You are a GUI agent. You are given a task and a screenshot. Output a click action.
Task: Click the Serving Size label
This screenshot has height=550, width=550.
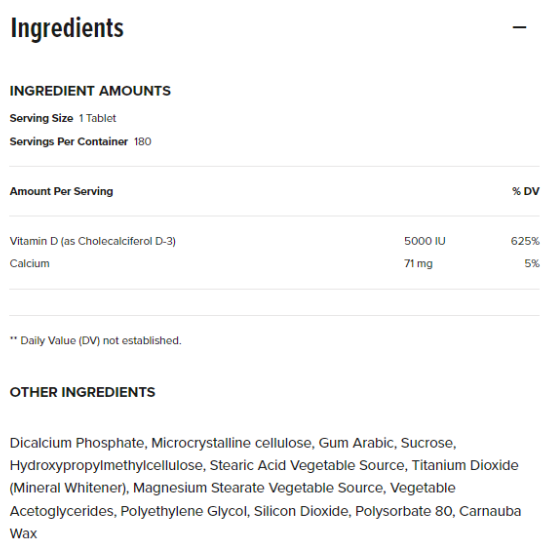pos(41,119)
